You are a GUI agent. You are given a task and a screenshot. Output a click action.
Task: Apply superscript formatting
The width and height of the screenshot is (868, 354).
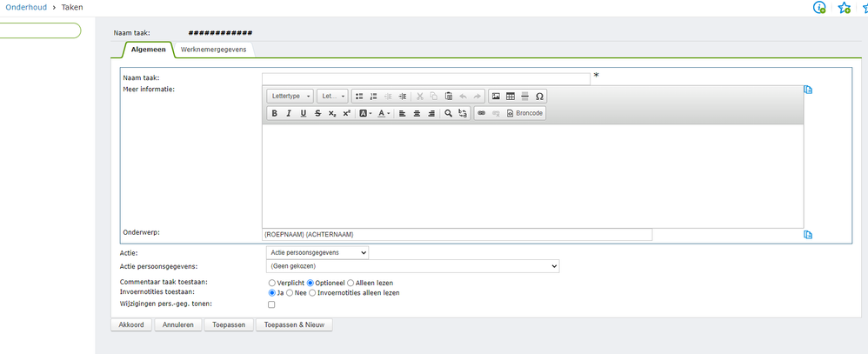pyautogui.click(x=346, y=113)
